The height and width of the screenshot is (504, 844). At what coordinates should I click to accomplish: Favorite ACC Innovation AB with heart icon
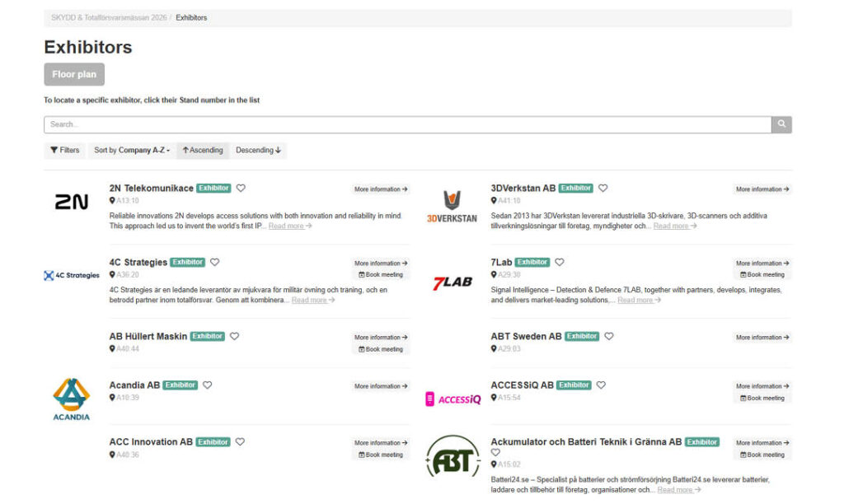point(240,442)
